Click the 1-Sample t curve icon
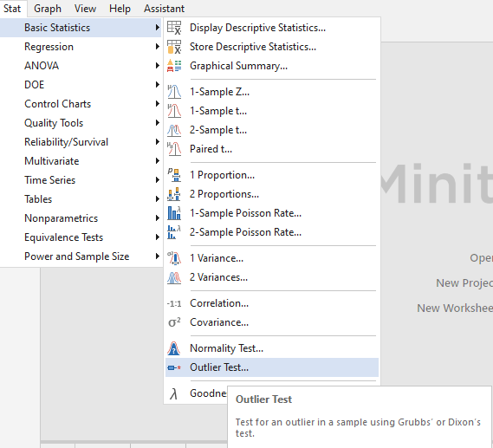Screen dimensions: 493x448 tap(174, 111)
